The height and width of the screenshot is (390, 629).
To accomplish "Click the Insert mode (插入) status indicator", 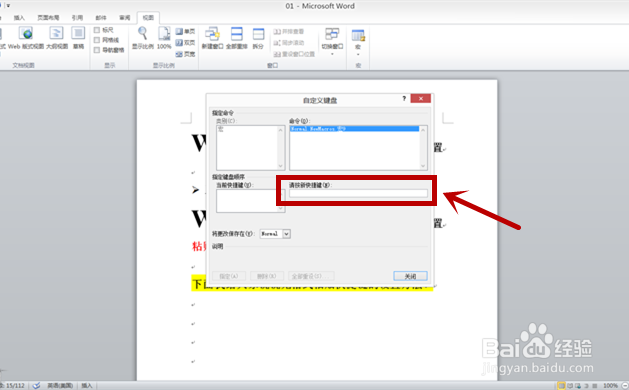I will (87, 386).
